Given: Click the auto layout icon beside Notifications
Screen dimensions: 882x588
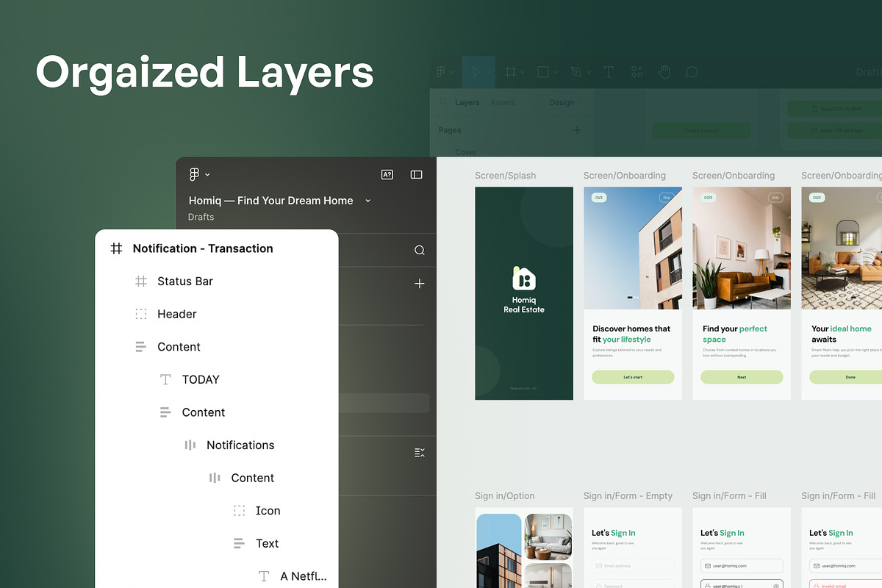Looking at the screenshot, I should [x=190, y=445].
